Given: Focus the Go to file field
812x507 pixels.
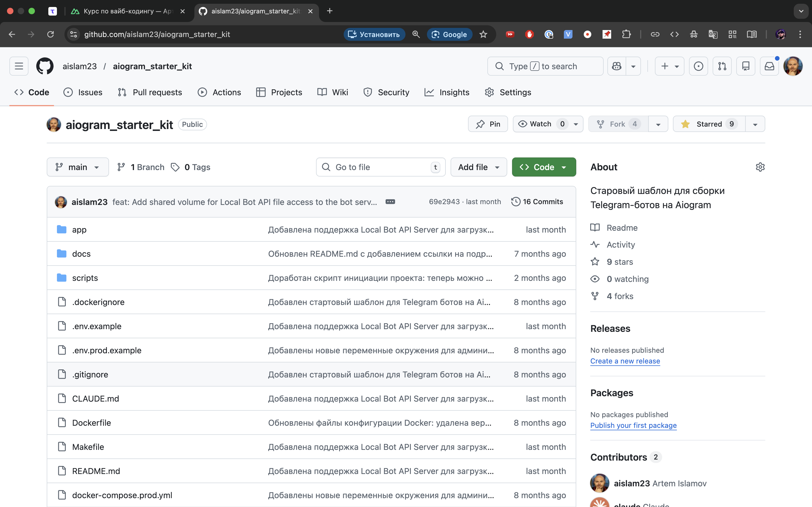Looking at the screenshot, I should click(380, 167).
